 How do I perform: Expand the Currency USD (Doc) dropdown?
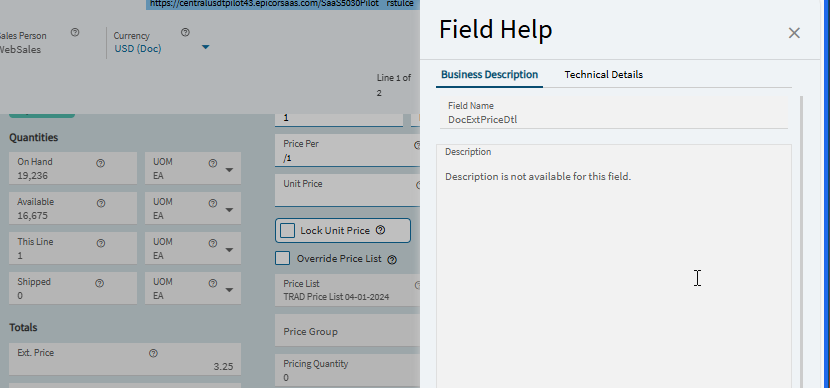pyautogui.click(x=205, y=48)
